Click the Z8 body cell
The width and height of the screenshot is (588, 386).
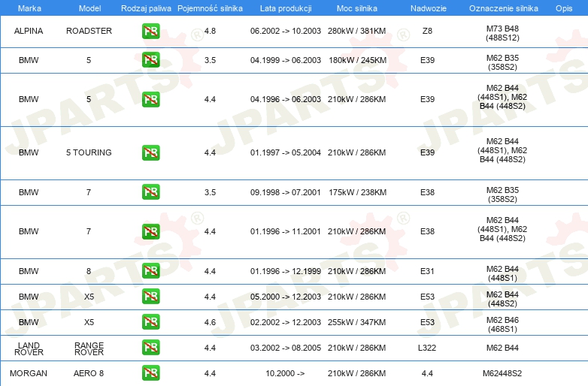coord(427,31)
